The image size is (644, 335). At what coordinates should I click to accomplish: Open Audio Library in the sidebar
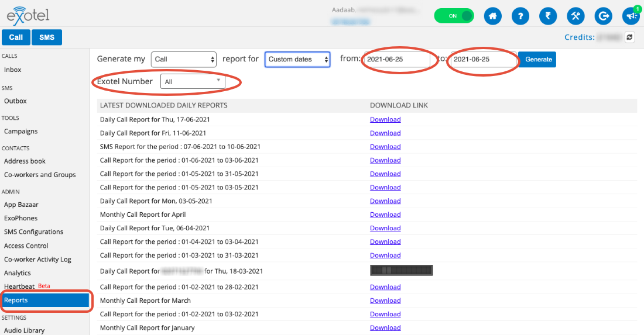24,330
